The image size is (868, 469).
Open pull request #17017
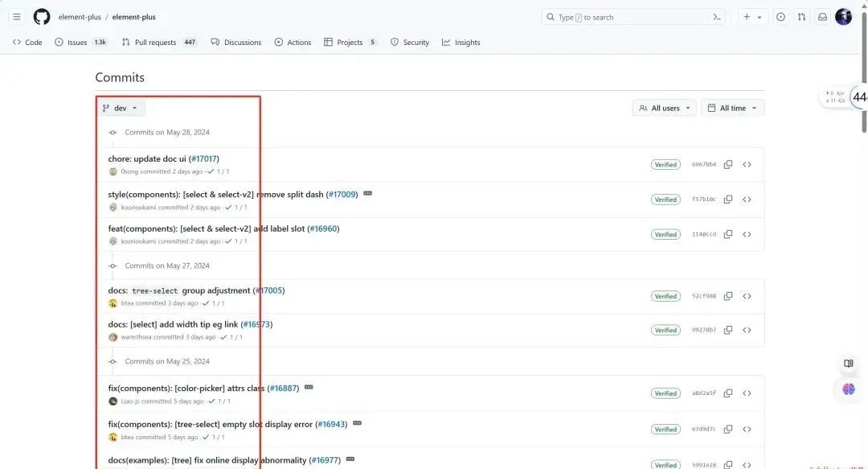(x=204, y=158)
